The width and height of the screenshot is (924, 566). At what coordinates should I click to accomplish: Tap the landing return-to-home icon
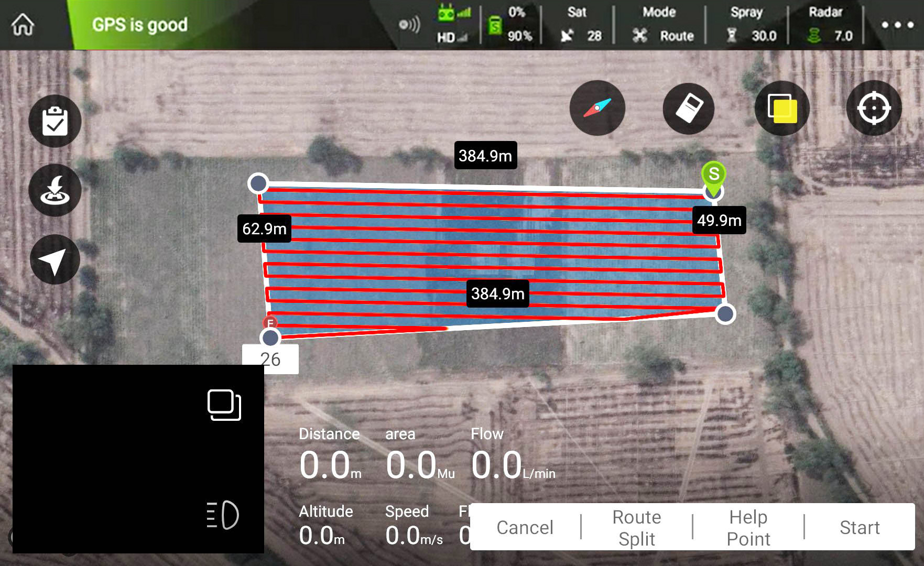(x=55, y=190)
